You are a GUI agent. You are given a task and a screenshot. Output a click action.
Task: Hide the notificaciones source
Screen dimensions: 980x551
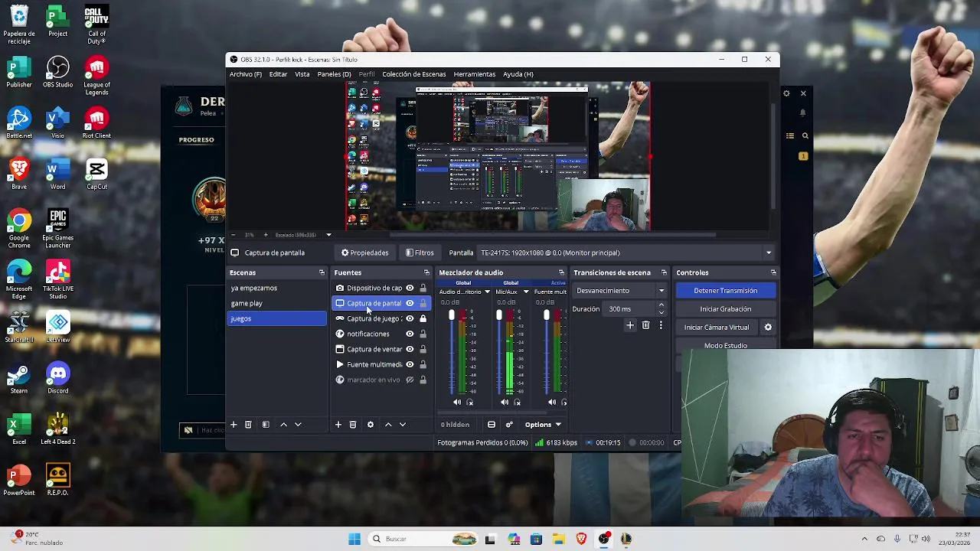tap(410, 334)
